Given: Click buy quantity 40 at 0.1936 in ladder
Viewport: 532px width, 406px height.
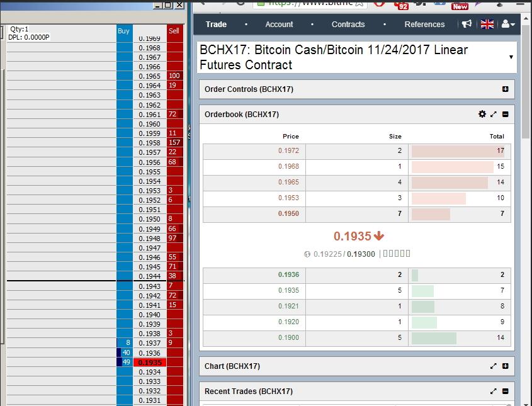Looking at the screenshot, I should tap(126, 352).
